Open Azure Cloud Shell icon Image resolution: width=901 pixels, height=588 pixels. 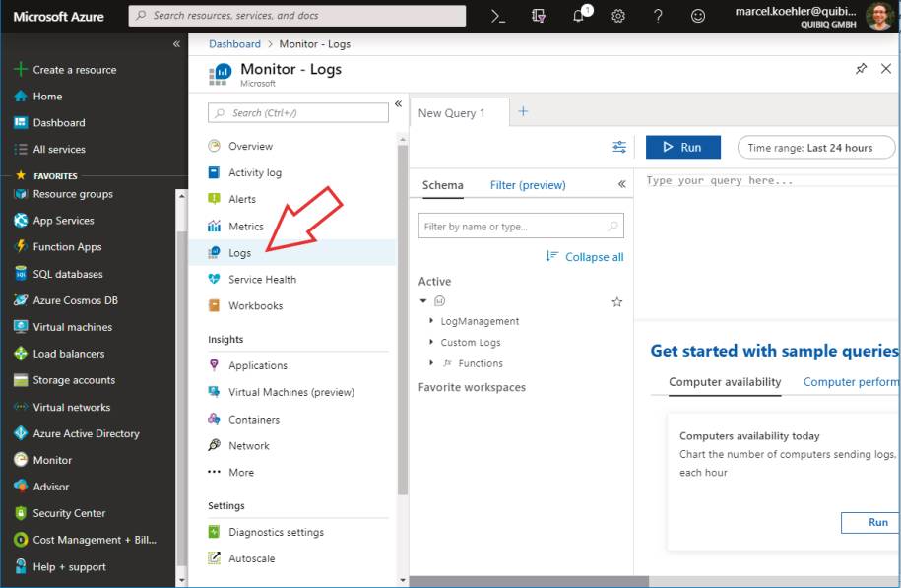498,16
